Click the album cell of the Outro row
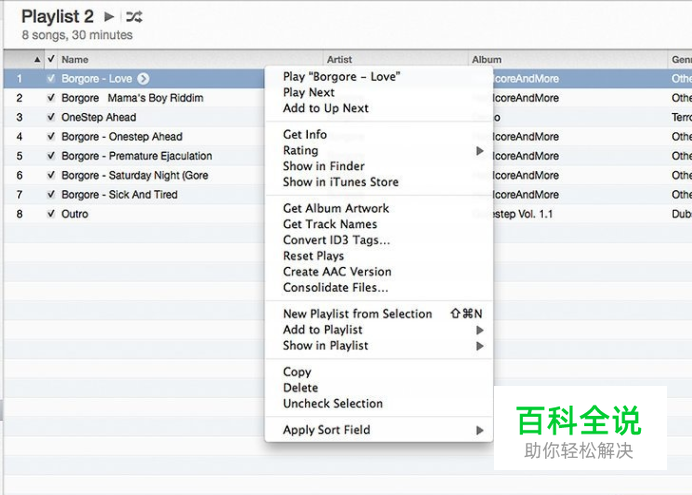Image resolution: width=692 pixels, height=495 pixels. click(x=523, y=214)
